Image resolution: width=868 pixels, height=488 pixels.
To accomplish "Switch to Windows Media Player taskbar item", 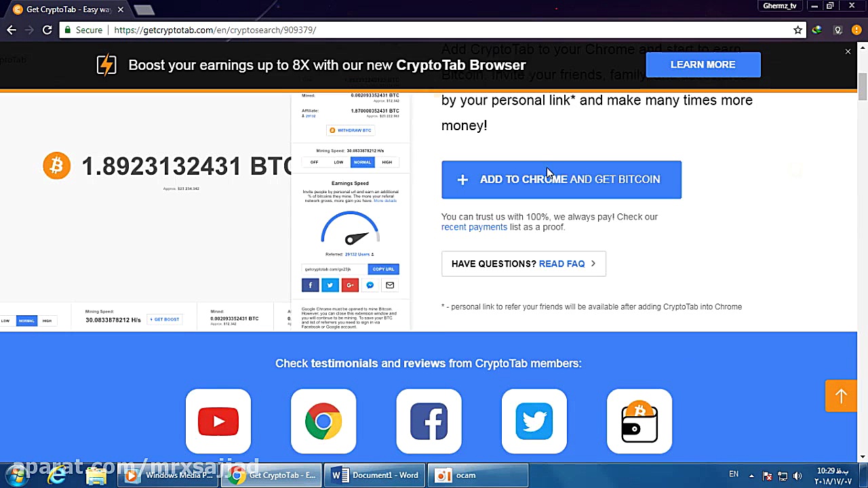I will tap(170, 475).
